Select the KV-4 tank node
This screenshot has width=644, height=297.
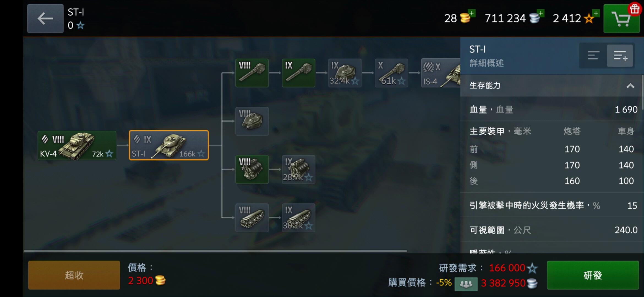77,145
